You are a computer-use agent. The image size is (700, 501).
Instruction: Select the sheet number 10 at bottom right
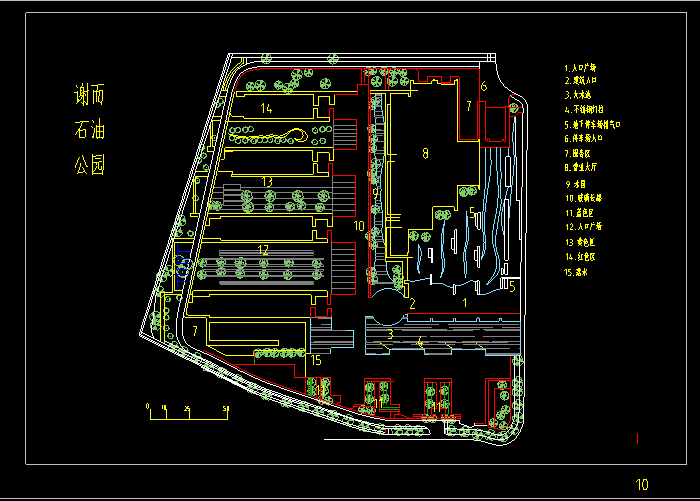tap(643, 482)
